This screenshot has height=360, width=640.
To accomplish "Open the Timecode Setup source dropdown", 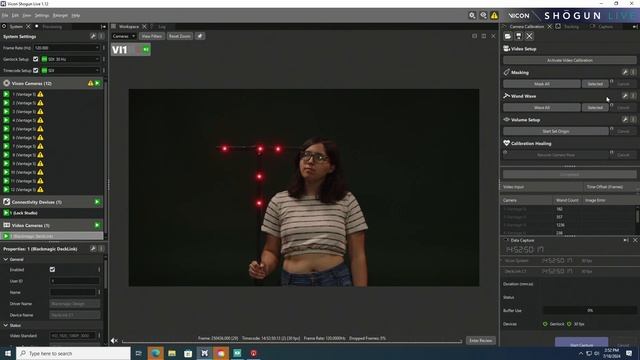I will tap(70, 71).
